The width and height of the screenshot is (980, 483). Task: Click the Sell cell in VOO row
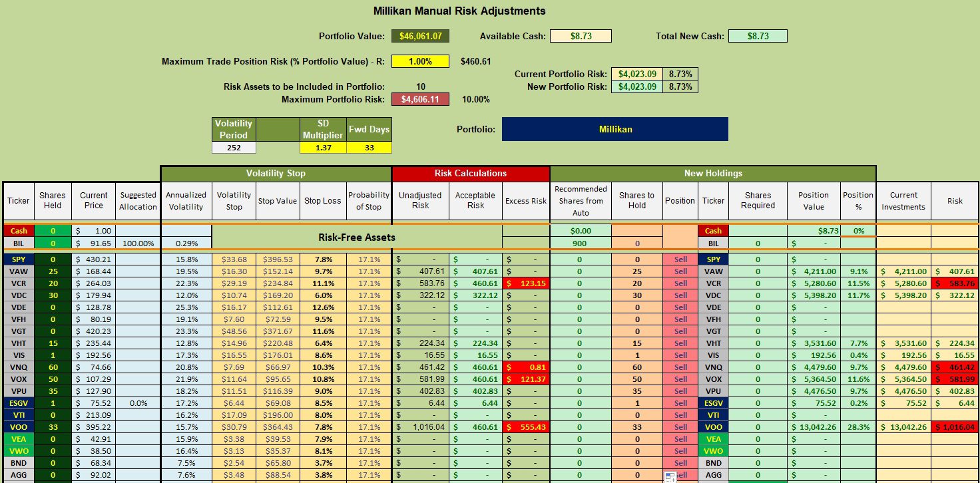point(680,426)
